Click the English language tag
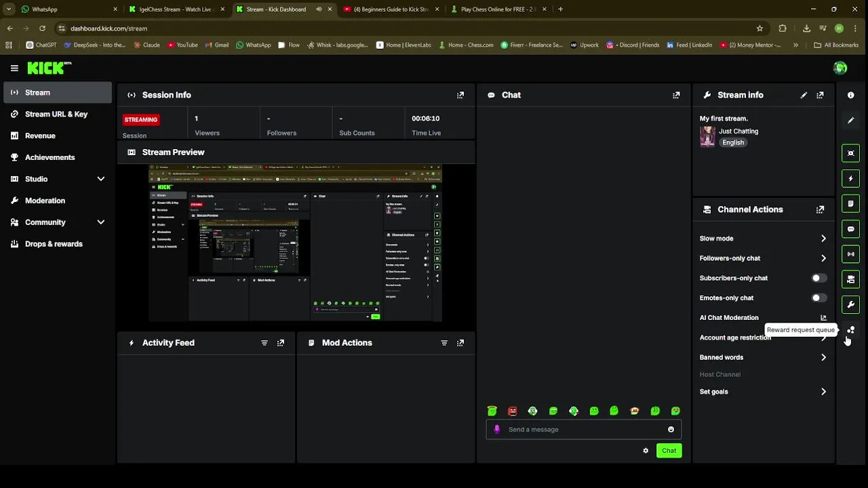Viewport: 868px width, 488px height. [733, 142]
